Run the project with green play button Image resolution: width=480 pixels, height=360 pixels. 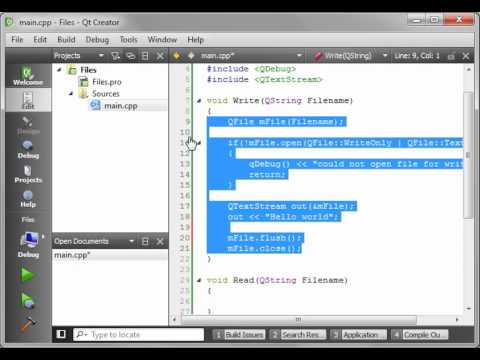27,275
